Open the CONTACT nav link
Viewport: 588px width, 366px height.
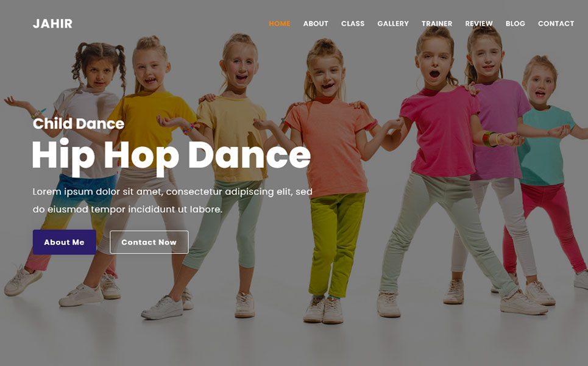click(556, 24)
